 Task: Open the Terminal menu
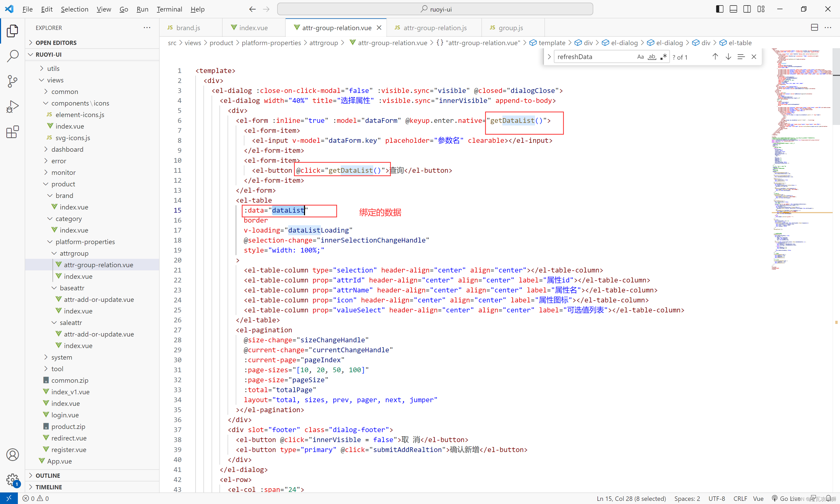[169, 9]
